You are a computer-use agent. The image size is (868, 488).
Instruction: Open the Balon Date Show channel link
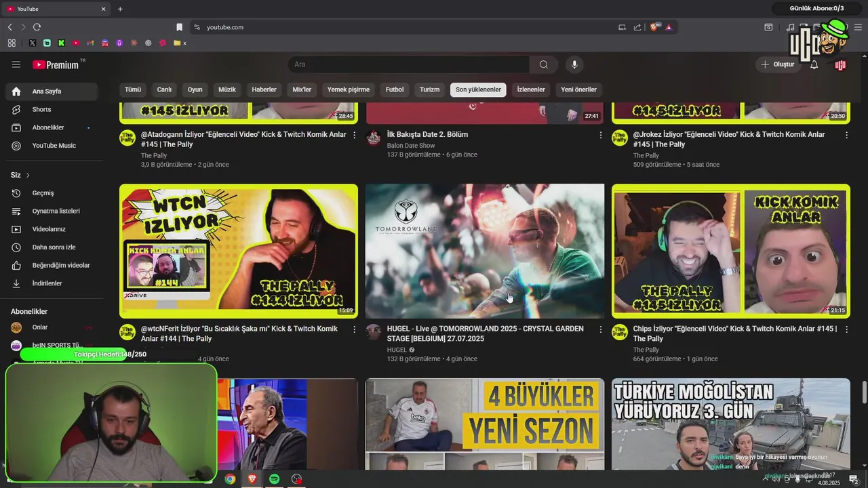[x=411, y=146]
